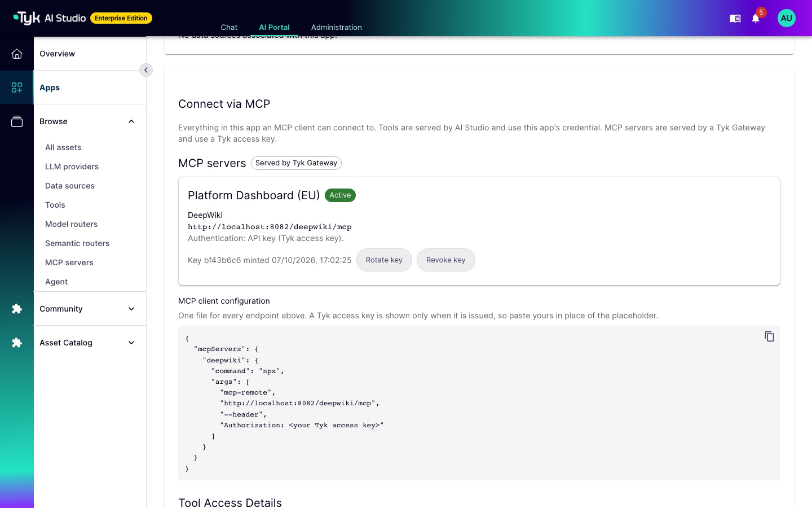Click the Browse stack icon in the left rail
The image size is (812, 508).
[x=17, y=121]
